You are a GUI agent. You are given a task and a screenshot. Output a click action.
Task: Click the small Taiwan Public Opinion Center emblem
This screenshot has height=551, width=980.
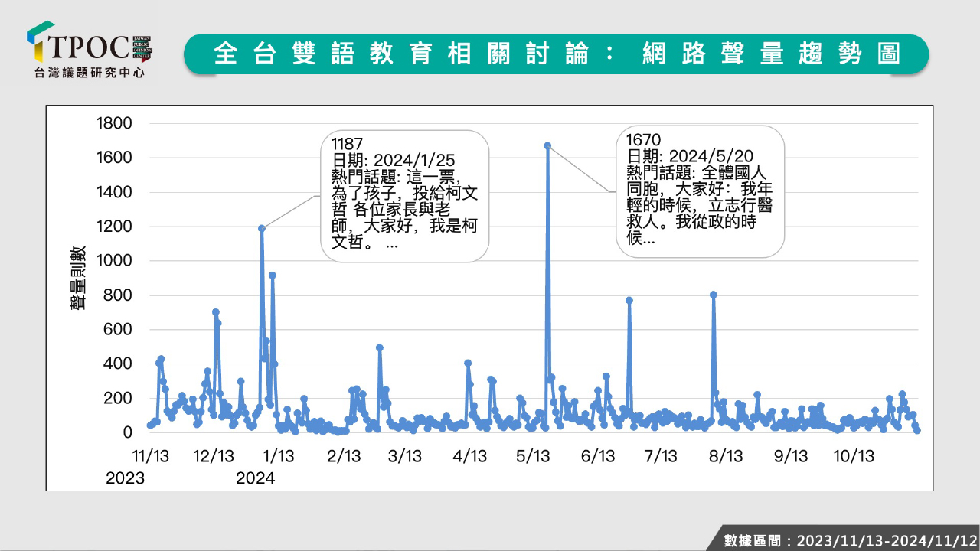click(x=142, y=47)
